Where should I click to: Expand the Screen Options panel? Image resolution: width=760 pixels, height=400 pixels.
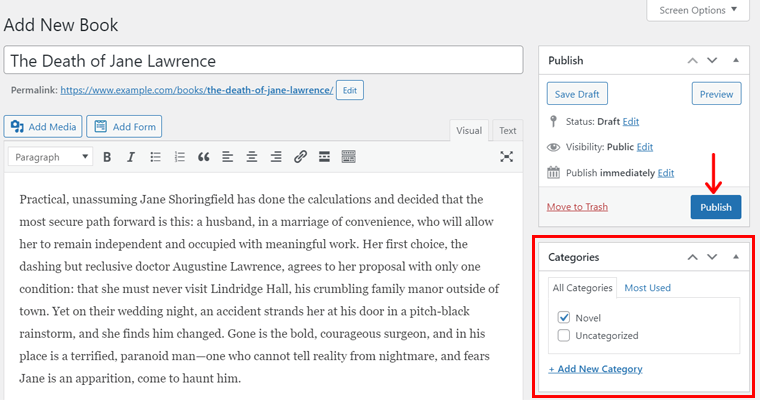[697, 11]
